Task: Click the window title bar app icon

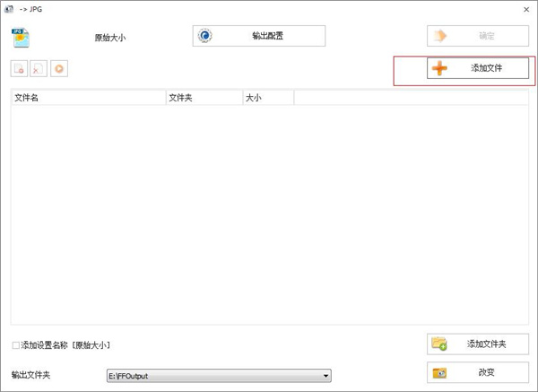Action: pos(8,8)
